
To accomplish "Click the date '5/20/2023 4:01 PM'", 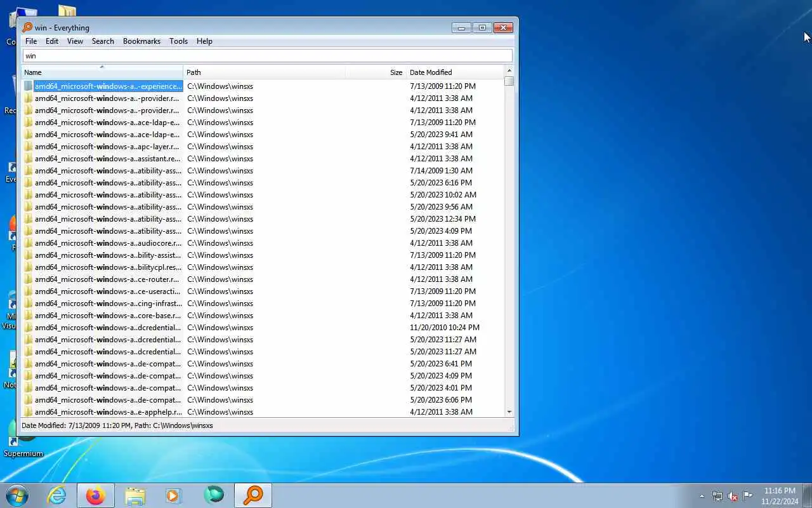I will [x=441, y=387].
